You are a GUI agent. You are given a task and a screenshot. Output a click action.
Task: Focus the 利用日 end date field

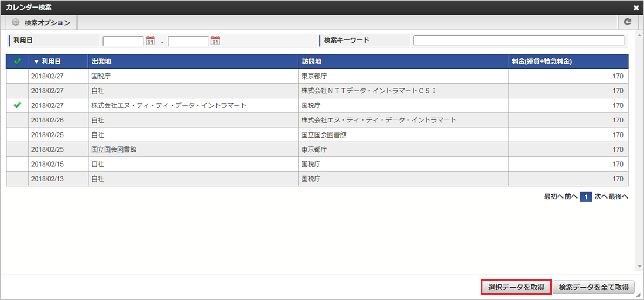point(189,40)
